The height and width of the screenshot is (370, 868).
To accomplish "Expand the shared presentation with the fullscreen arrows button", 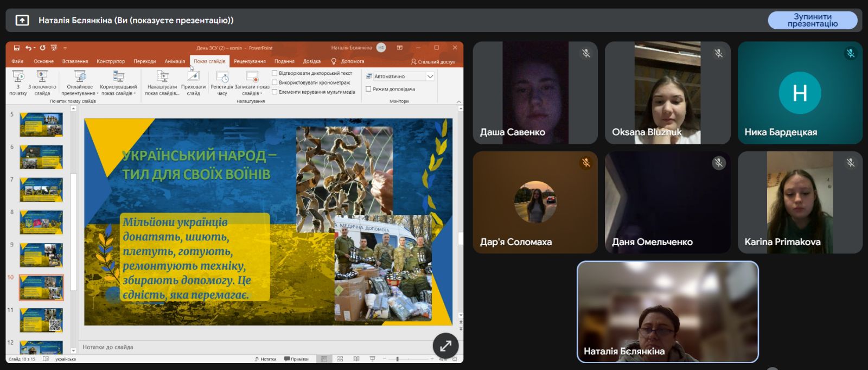I will coord(445,346).
